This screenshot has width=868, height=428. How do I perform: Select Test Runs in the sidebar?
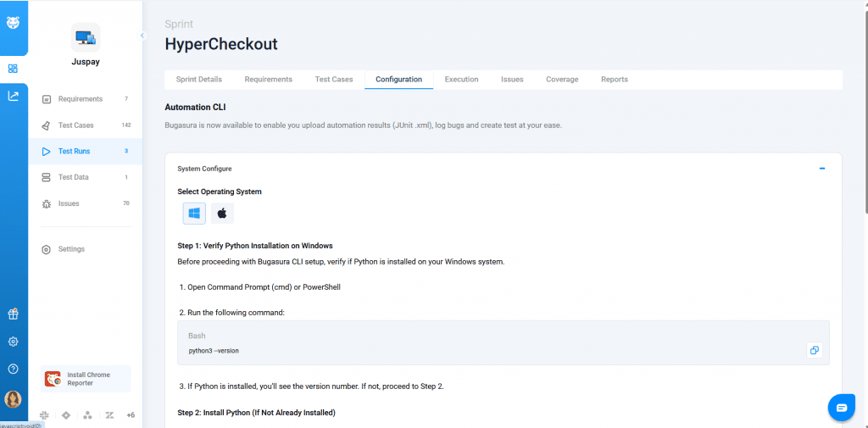pos(86,151)
